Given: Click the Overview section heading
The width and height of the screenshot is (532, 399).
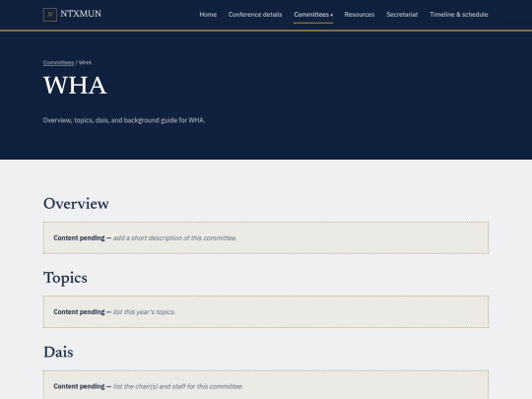Looking at the screenshot, I should pyautogui.click(x=76, y=204).
